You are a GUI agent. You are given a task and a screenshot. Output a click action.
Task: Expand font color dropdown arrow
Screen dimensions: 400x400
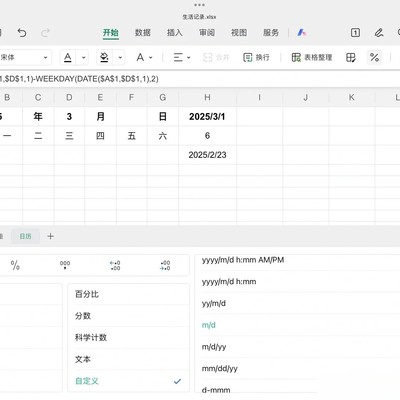point(83,58)
